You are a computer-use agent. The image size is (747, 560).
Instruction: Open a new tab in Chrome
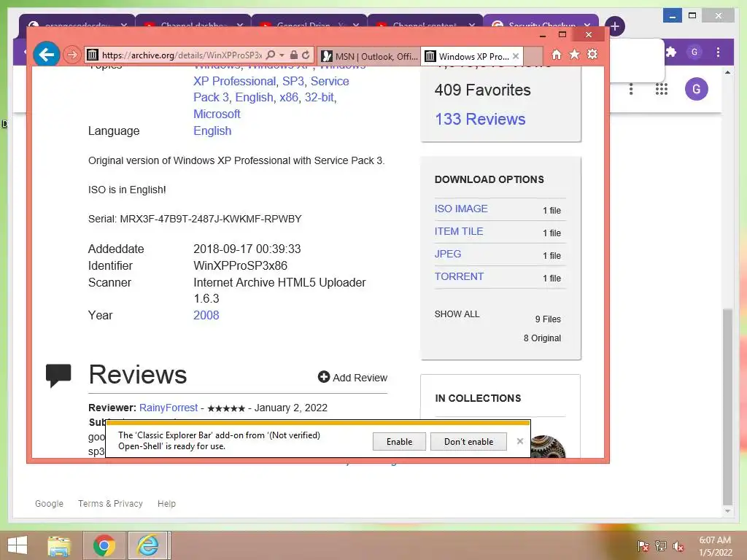(x=615, y=26)
